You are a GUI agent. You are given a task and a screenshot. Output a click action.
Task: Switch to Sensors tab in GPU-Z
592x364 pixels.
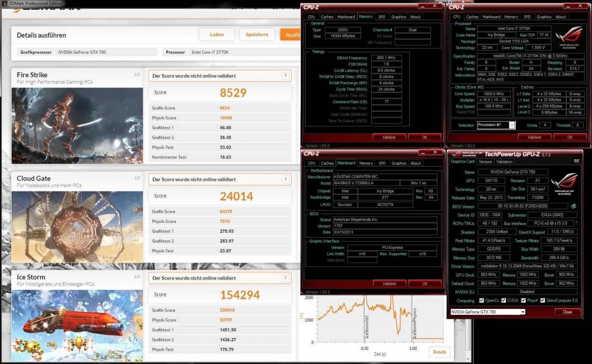click(485, 162)
